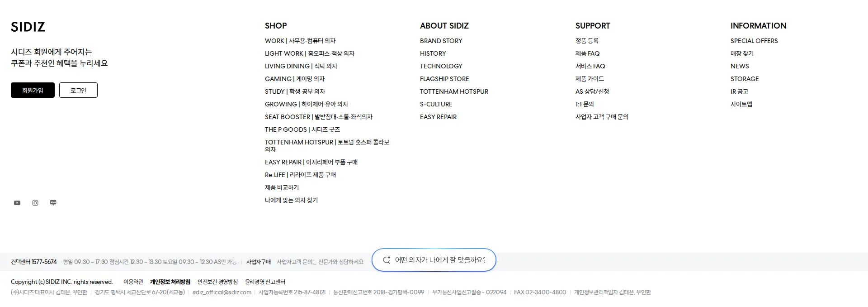Click the sparkle icon in the chair finder bubble
The height and width of the screenshot is (307, 868).
click(387, 260)
